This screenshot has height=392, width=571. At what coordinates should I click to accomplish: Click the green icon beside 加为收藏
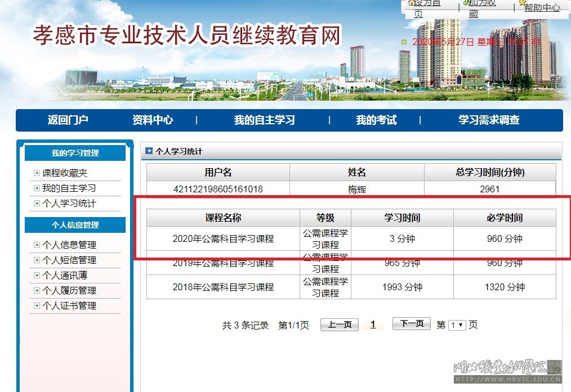point(466,3)
